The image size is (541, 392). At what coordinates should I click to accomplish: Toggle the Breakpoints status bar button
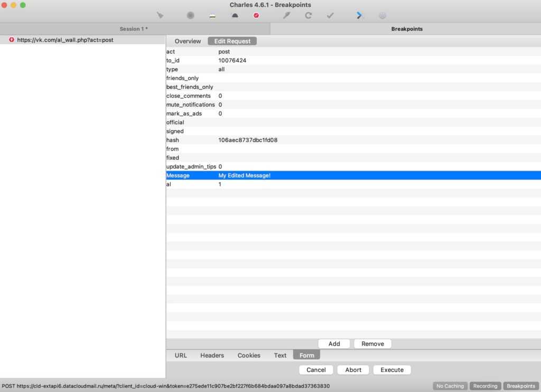click(521, 386)
